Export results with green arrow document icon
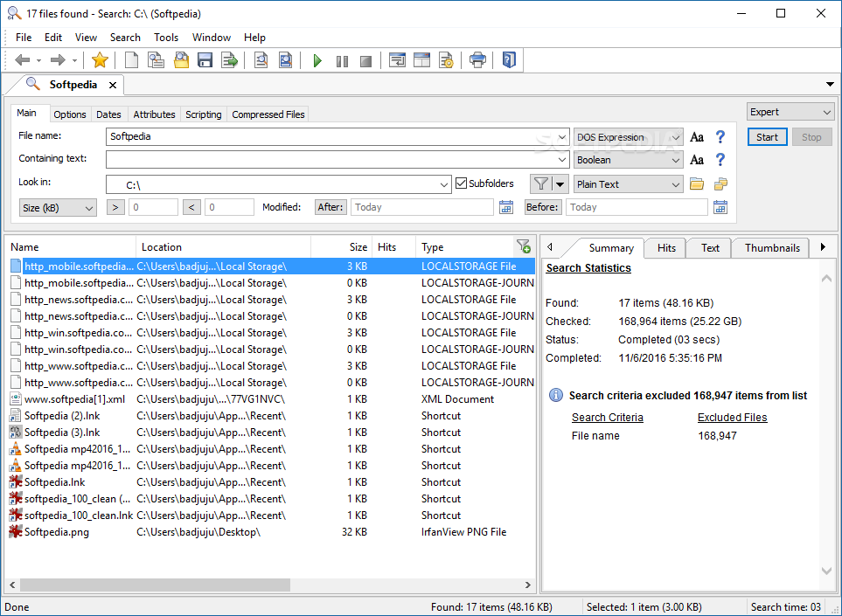 [x=230, y=60]
